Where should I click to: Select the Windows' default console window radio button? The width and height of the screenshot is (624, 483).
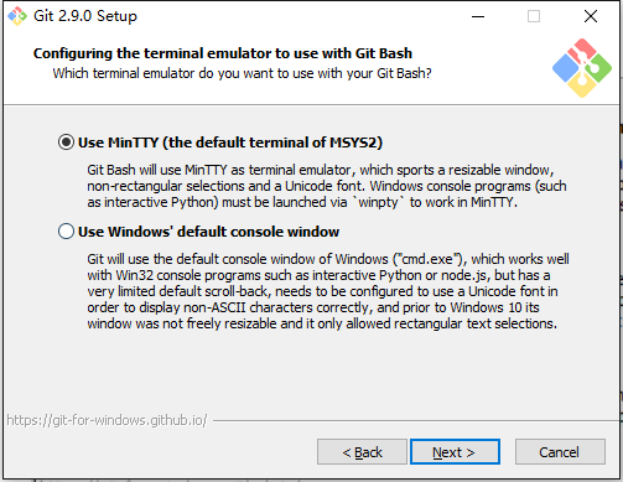66,231
